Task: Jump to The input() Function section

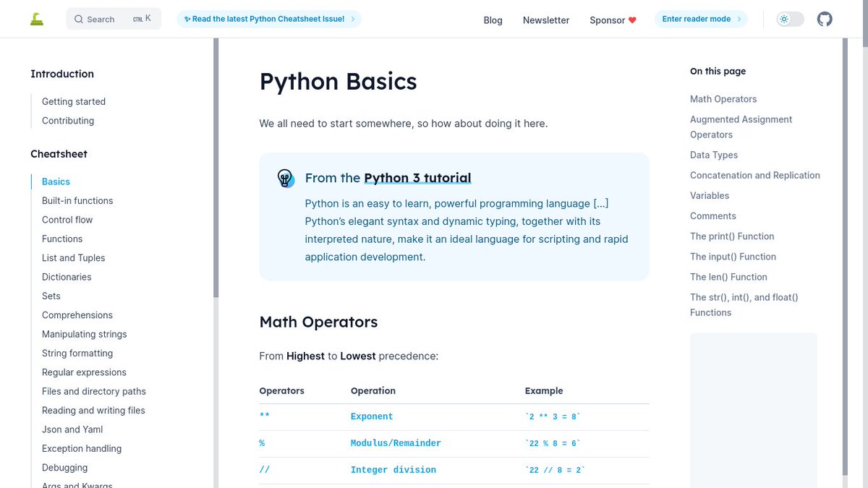Action: pos(733,256)
